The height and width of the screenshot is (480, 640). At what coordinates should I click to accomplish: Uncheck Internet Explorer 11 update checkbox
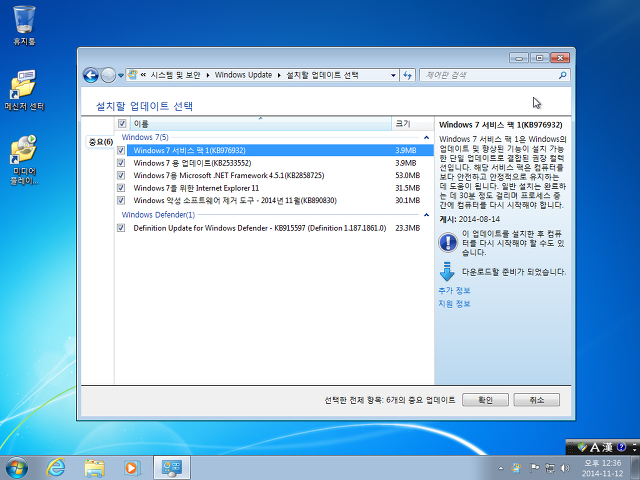pos(121,188)
